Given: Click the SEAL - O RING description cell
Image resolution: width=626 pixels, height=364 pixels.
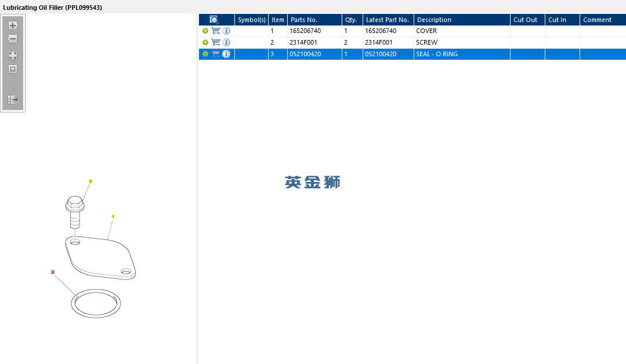Looking at the screenshot, I should pyautogui.click(x=462, y=54).
